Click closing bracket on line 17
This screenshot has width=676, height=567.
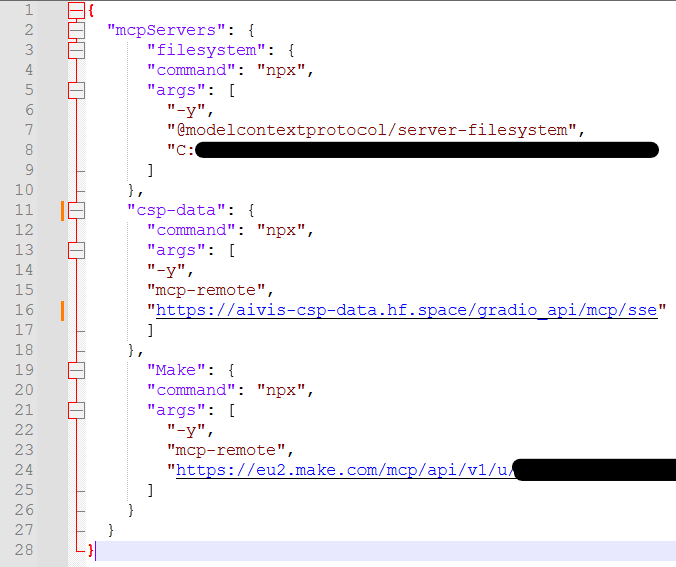pyautogui.click(x=150, y=331)
